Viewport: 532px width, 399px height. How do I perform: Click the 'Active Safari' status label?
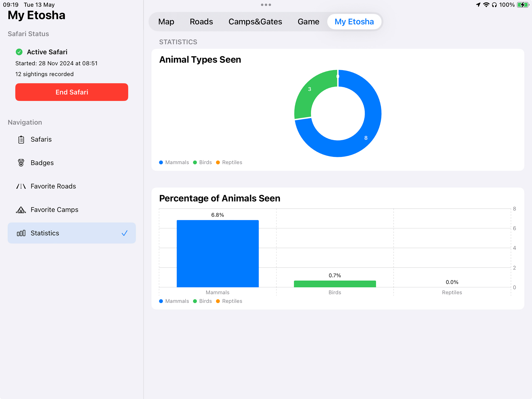pos(47,52)
